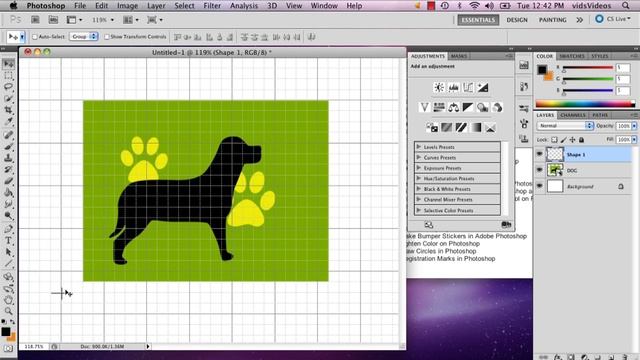Select the Eyedropper tool
This screenshot has height=360, width=640.
pos(9,121)
